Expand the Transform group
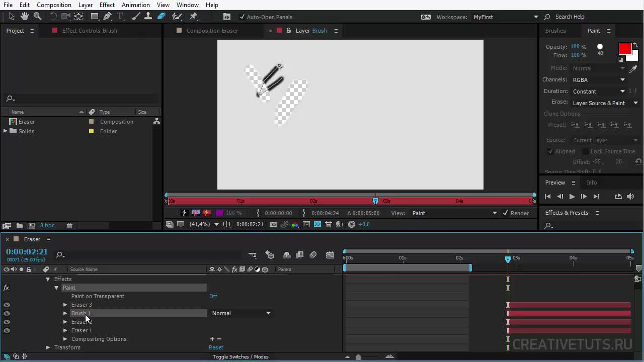The width and height of the screenshot is (644, 362). click(x=48, y=347)
